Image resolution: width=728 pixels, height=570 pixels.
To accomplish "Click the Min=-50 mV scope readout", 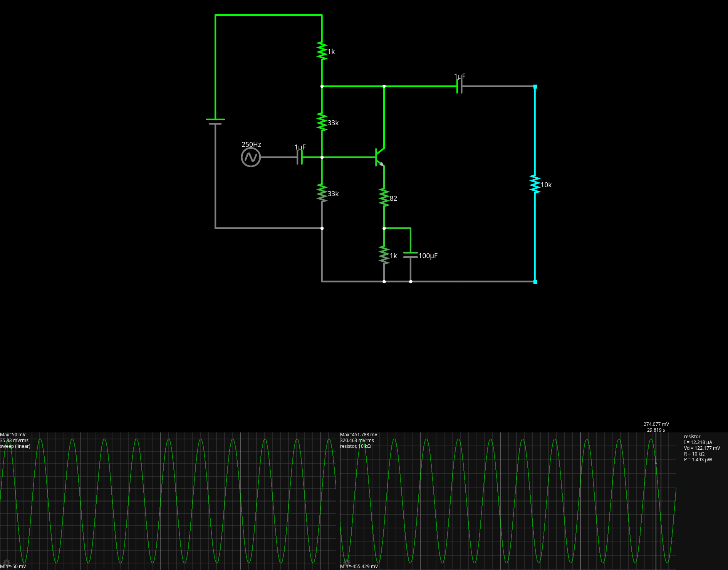I will tap(13, 567).
